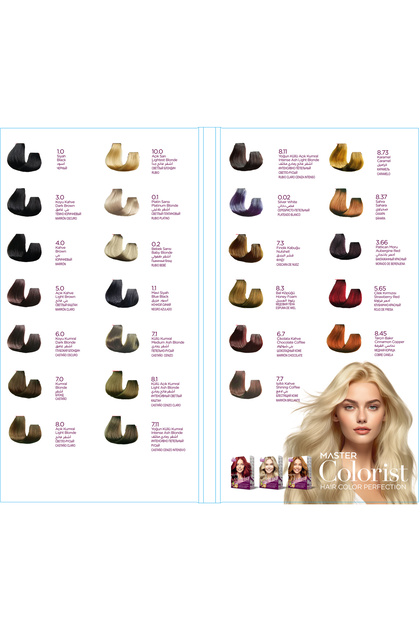Choose the 0.1 Platinum Blonde hair swatch
Viewport: 420px width, 630px height.
click(x=122, y=202)
